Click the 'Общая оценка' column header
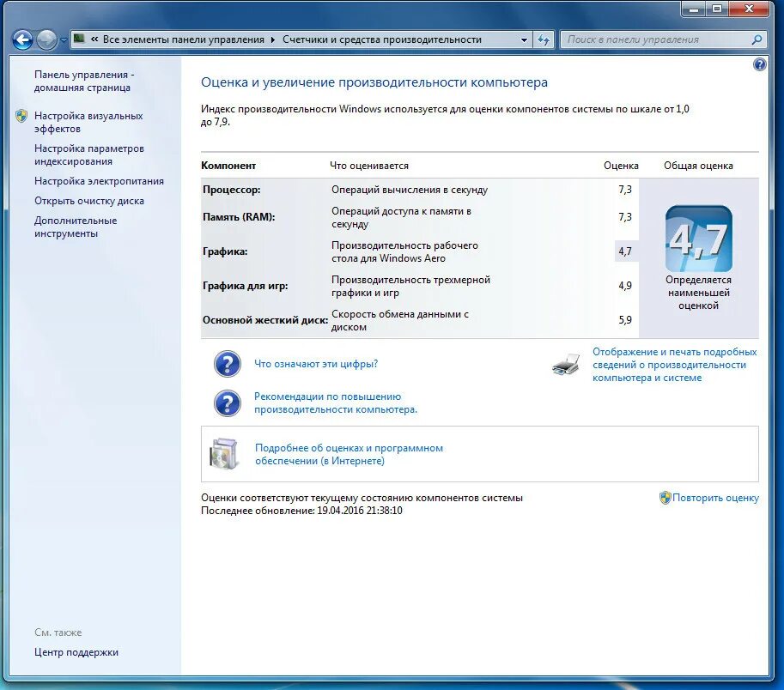 (698, 166)
